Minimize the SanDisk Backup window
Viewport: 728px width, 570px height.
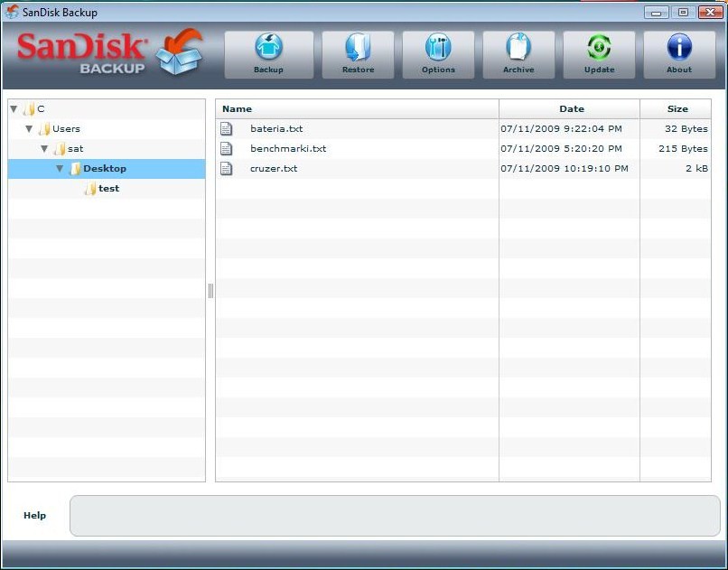[657, 12]
